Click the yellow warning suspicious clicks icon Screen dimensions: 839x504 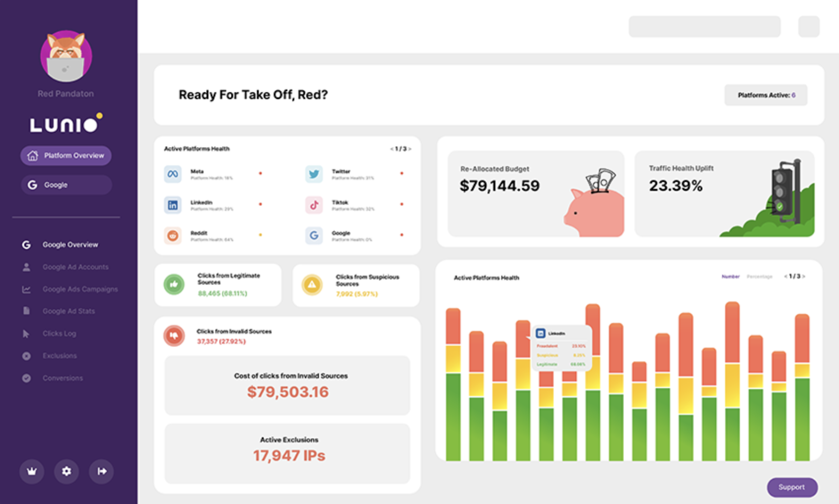pyautogui.click(x=312, y=285)
